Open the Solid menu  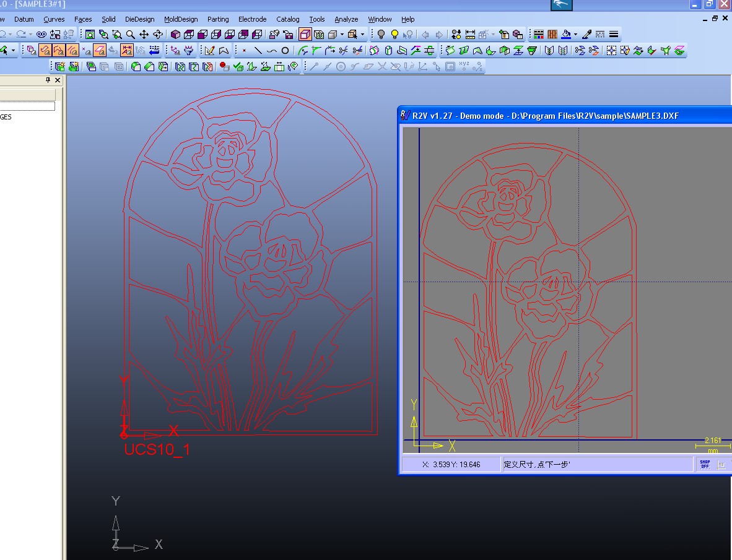click(109, 19)
